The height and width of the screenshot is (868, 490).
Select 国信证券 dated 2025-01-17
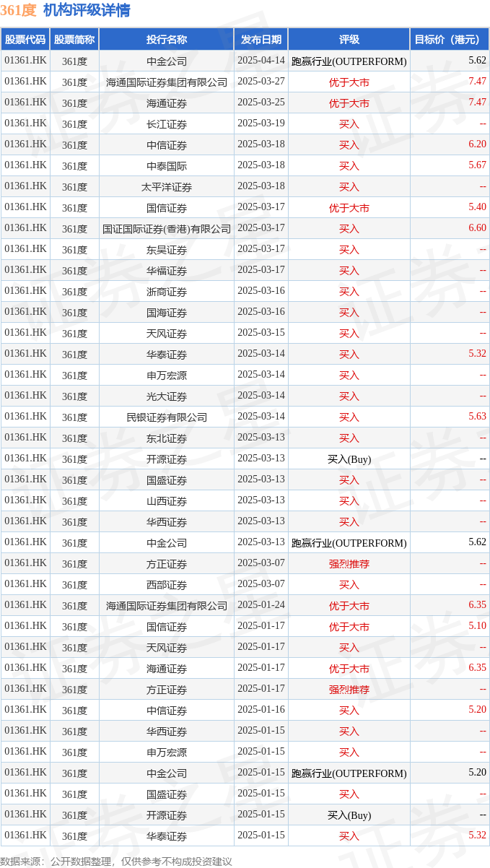click(x=167, y=627)
